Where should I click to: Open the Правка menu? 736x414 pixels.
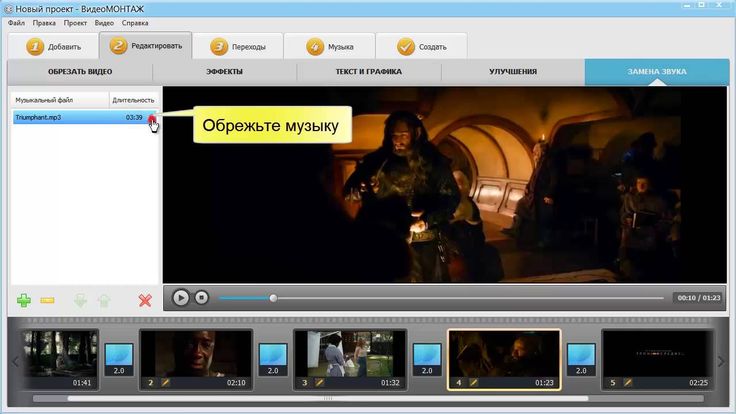click(x=44, y=23)
